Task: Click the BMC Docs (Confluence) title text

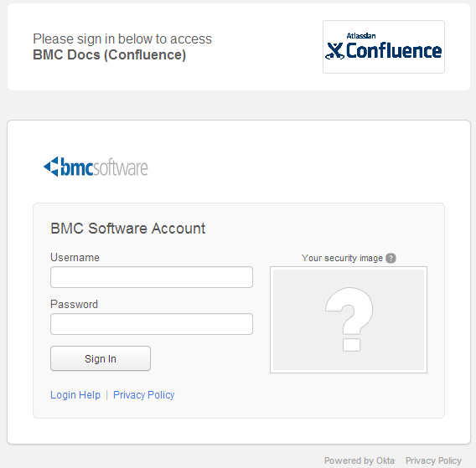Action: (109, 55)
